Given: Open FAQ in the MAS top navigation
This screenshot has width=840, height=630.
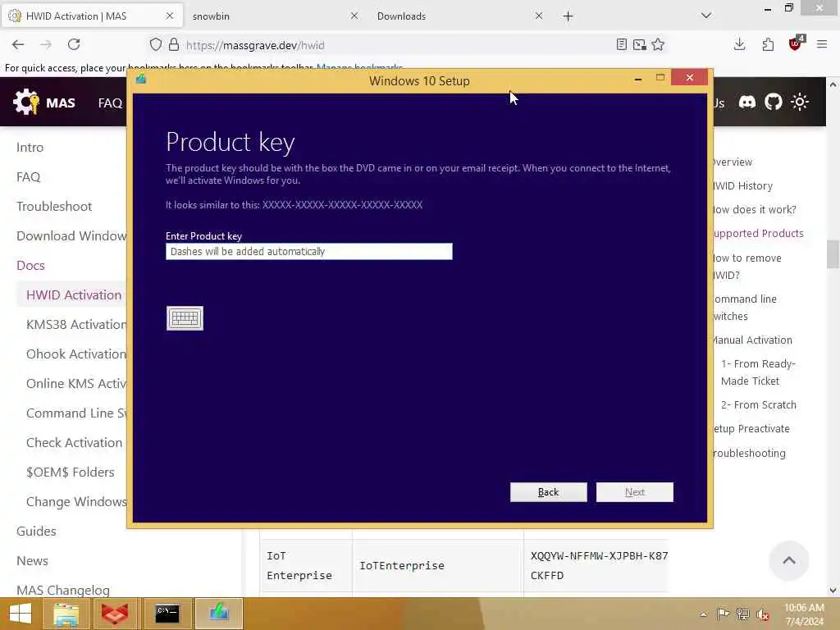Looking at the screenshot, I should pos(111,103).
